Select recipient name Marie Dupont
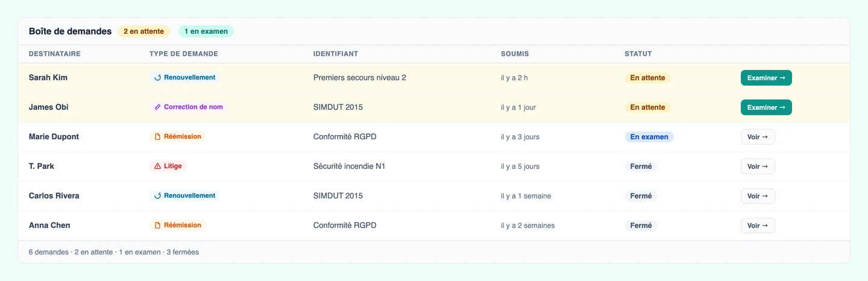This screenshot has height=281, width=868. 54,137
